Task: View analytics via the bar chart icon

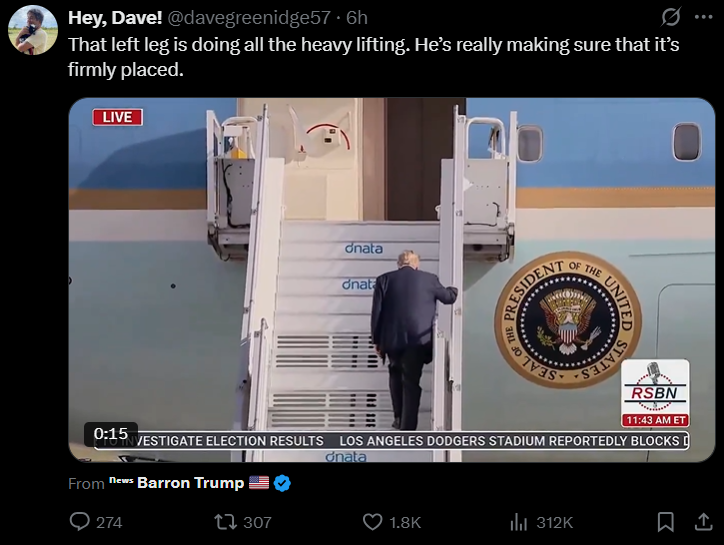Action: [519, 522]
